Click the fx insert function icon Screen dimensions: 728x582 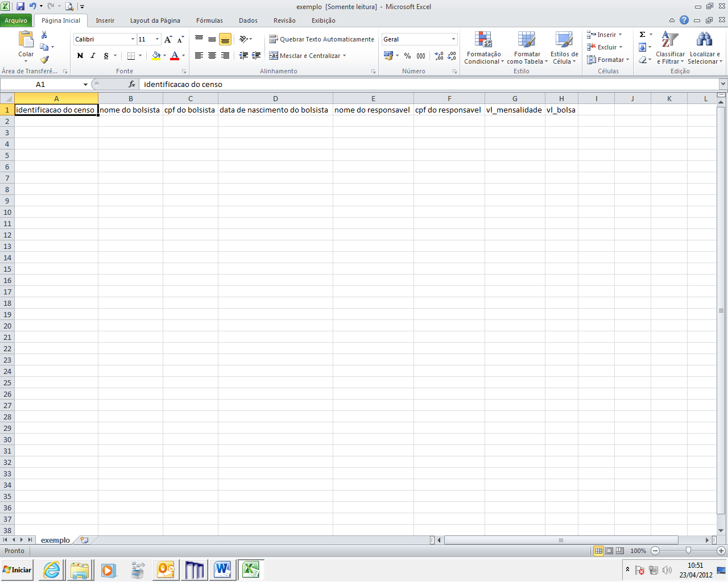click(x=132, y=84)
